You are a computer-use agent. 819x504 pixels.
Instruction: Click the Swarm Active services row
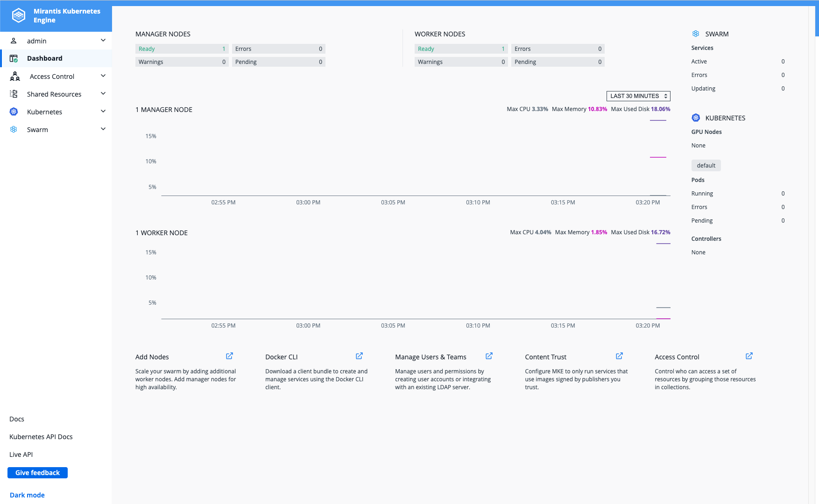point(738,62)
